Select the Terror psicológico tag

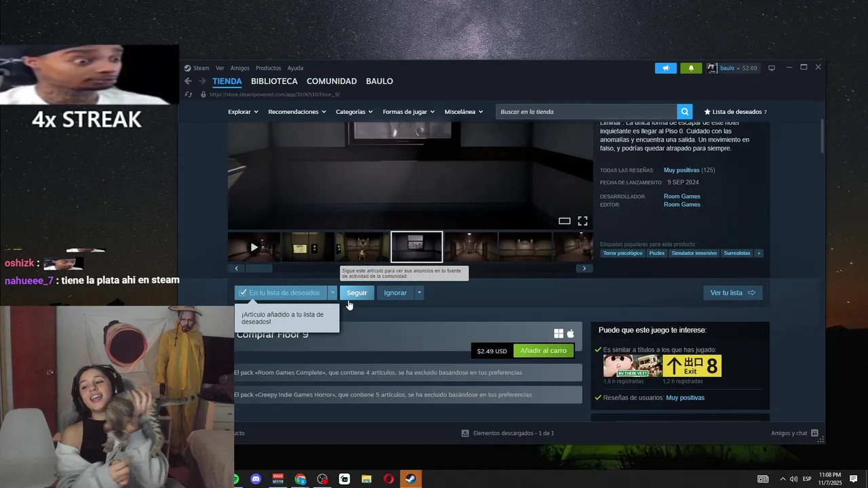tap(623, 253)
